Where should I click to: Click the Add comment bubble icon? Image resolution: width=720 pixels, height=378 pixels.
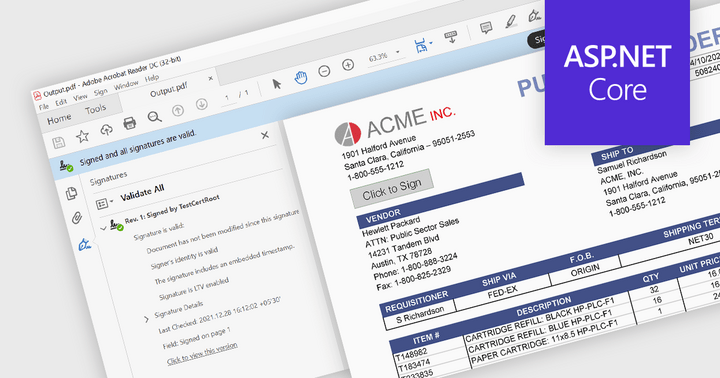[486, 28]
